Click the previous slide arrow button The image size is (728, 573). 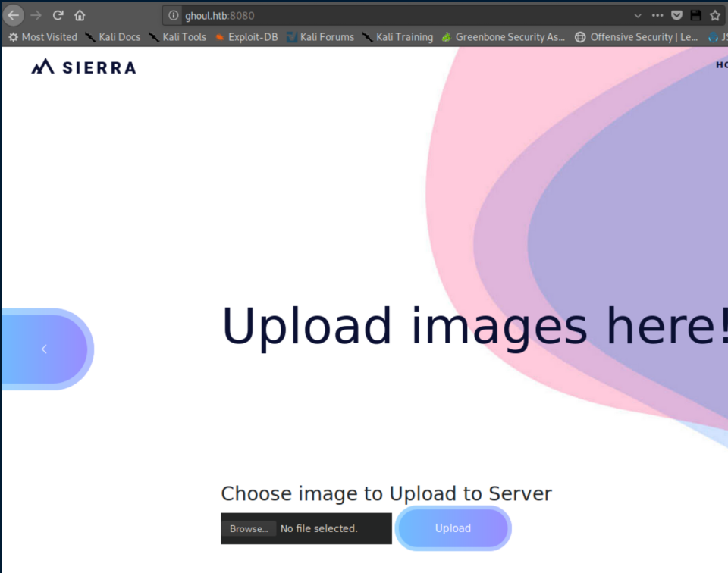[x=44, y=349]
